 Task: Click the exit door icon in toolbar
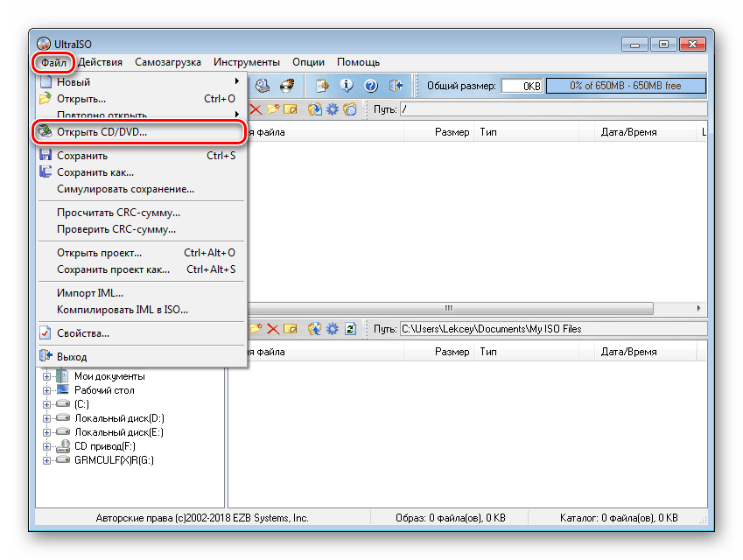pos(396,86)
